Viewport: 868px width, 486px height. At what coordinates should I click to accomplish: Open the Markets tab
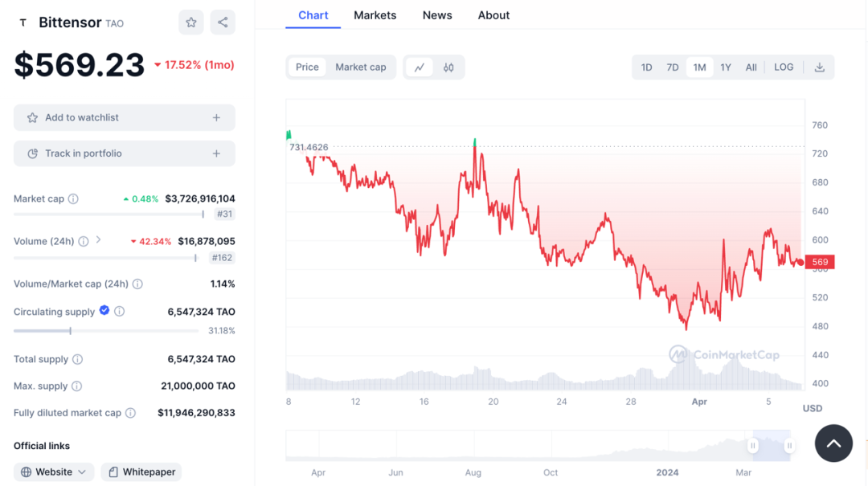click(x=375, y=15)
